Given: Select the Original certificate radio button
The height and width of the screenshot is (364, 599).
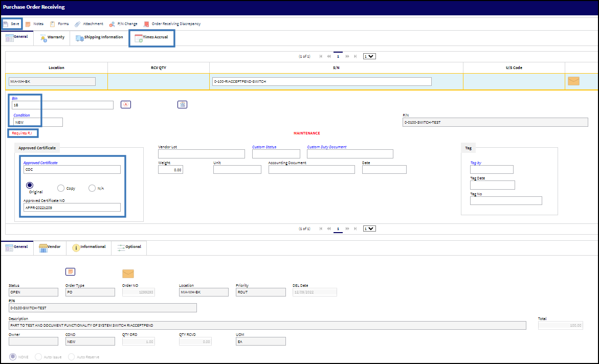Looking at the screenshot, I should (30, 185).
